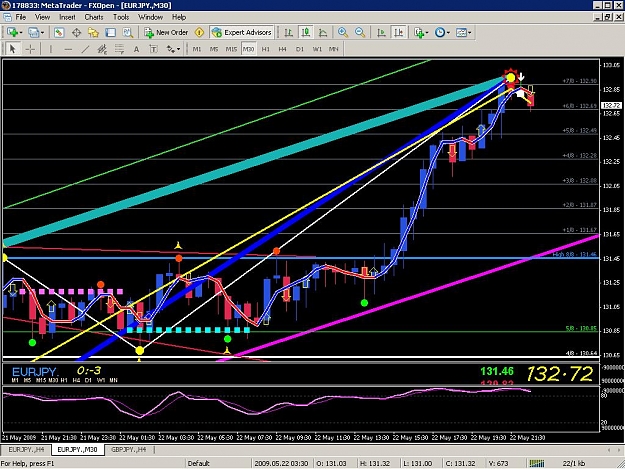Toggle Chart Shift from right border
Image resolution: width=625 pixels, height=469 pixels.
pos(398,33)
